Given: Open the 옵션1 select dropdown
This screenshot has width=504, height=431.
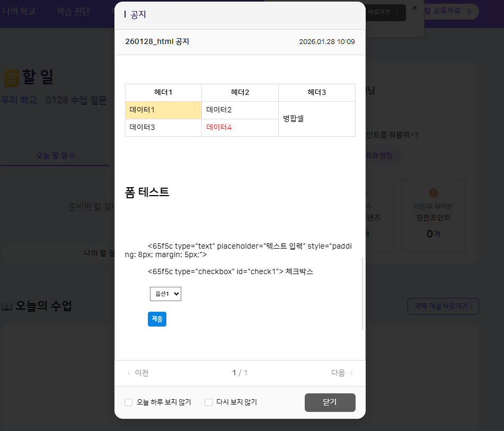Looking at the screenshot, I should (165, 294).
